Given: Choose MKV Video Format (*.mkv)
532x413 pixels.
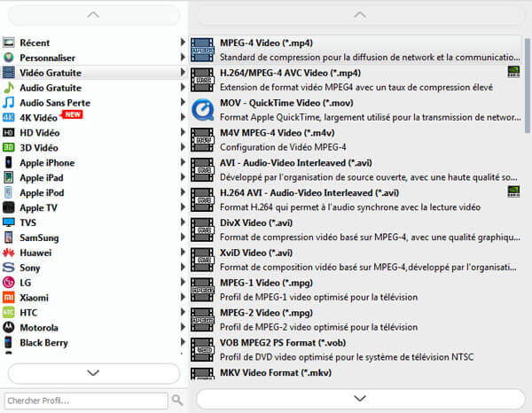Looking at the screenshot, I should [x=355, y=373].
